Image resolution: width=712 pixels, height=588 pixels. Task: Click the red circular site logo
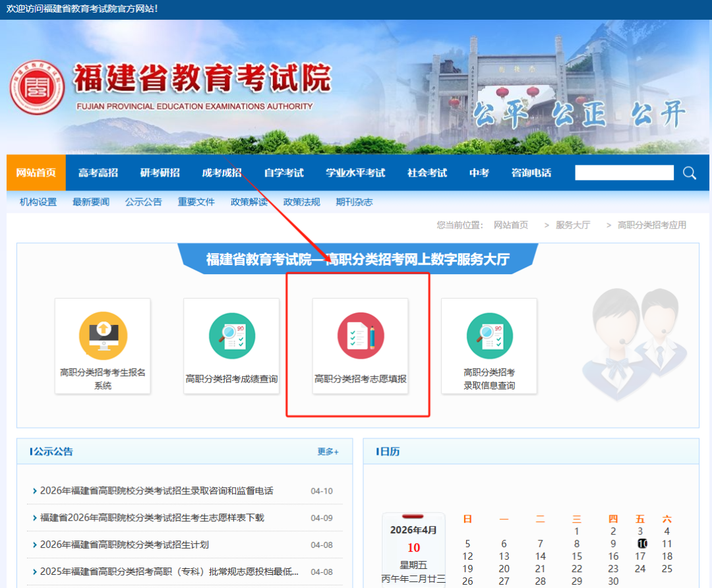pos(37,88)
